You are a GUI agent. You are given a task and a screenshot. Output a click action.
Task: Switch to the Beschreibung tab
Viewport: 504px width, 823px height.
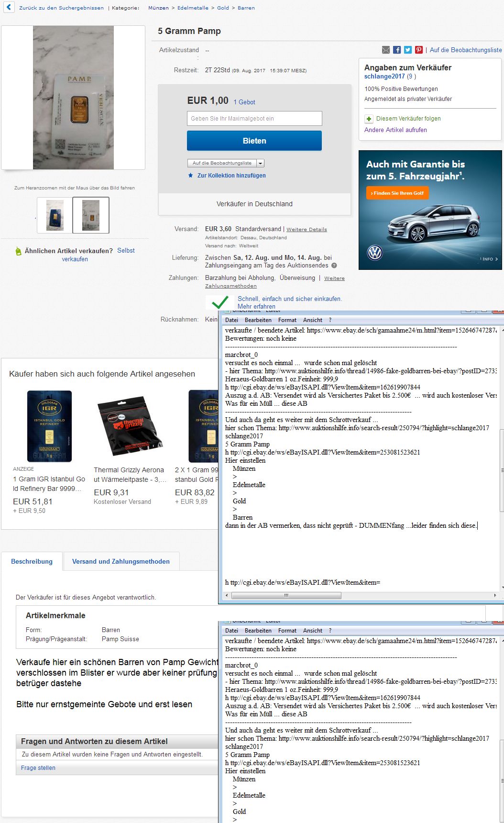(x=32, y=561)
